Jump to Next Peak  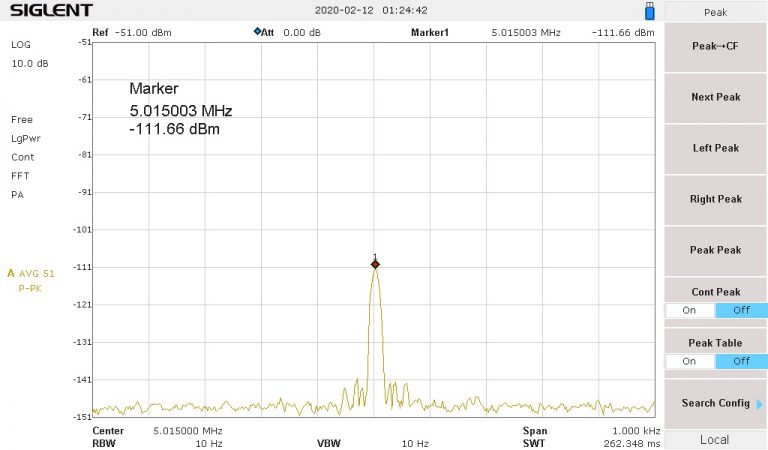(716, 97)
